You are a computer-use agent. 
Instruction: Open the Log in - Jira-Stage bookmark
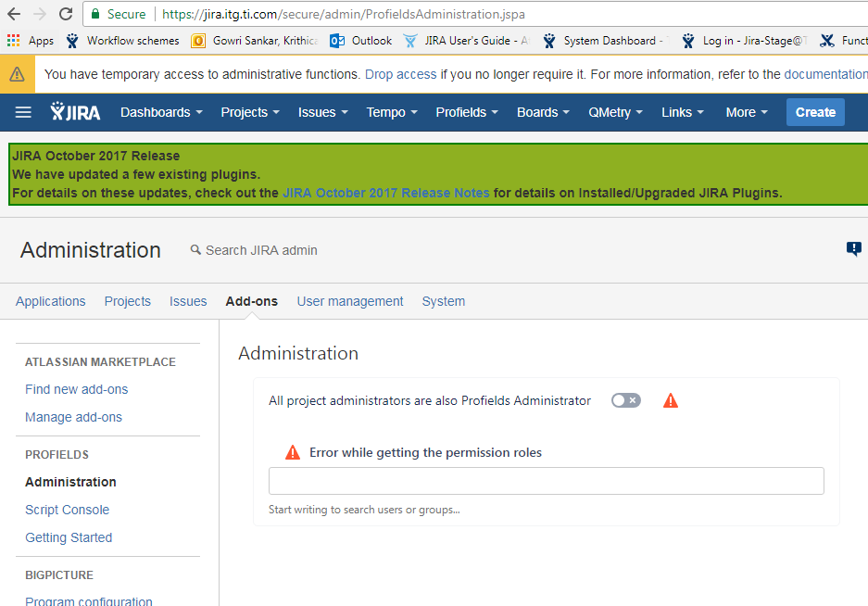coord(745,41)
